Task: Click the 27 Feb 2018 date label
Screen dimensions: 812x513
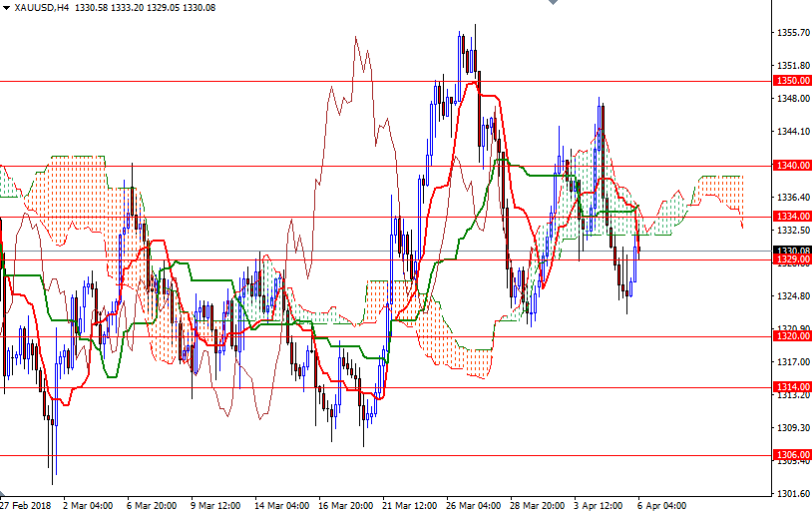Action: [25, 505]
